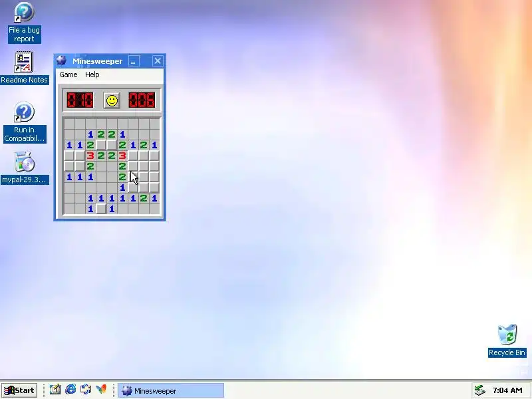Click the smiley face to restart the game
Viewport: 532px width, 399px height.
[x=112, y=100]
